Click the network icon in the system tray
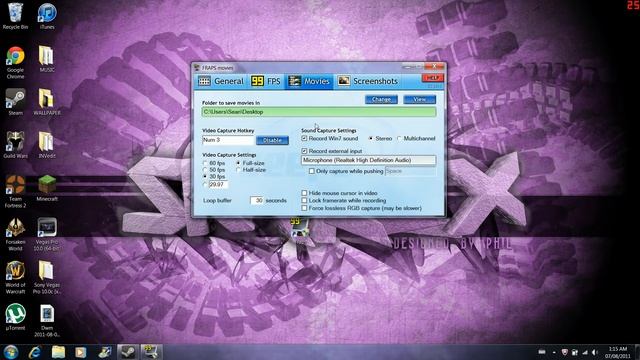This screenshot has width=640, height=360. pyautogui.click(x=585, y=352)
